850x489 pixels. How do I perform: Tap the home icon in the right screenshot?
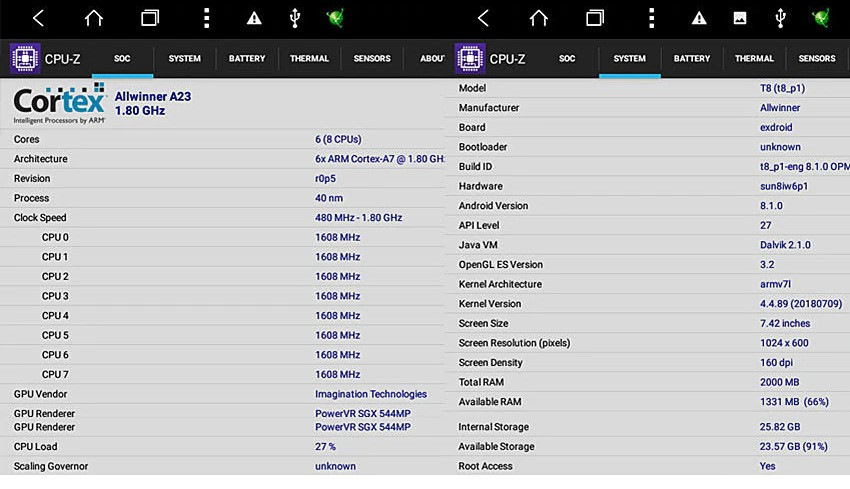(x=539, y=18)
